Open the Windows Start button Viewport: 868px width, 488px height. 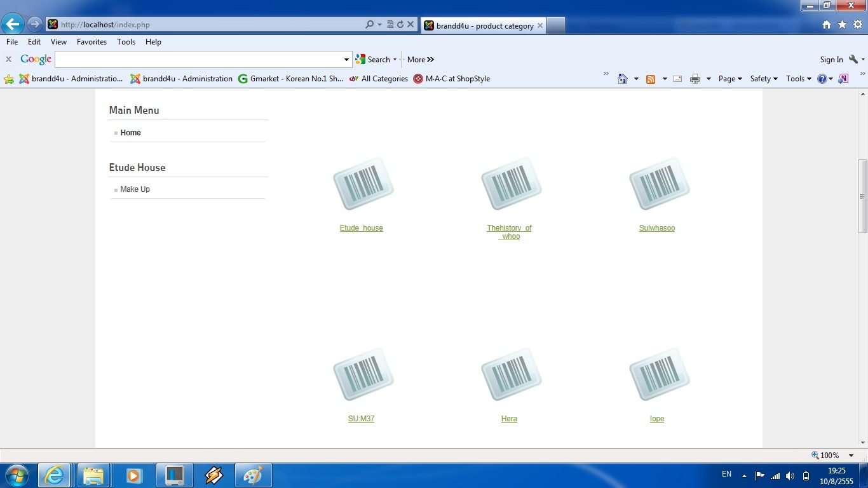(16, 475)
